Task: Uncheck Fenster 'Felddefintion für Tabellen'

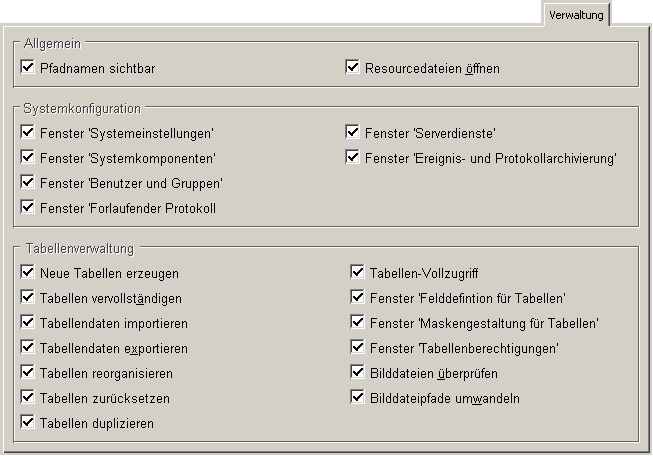Action: click(x=357, y=297)
